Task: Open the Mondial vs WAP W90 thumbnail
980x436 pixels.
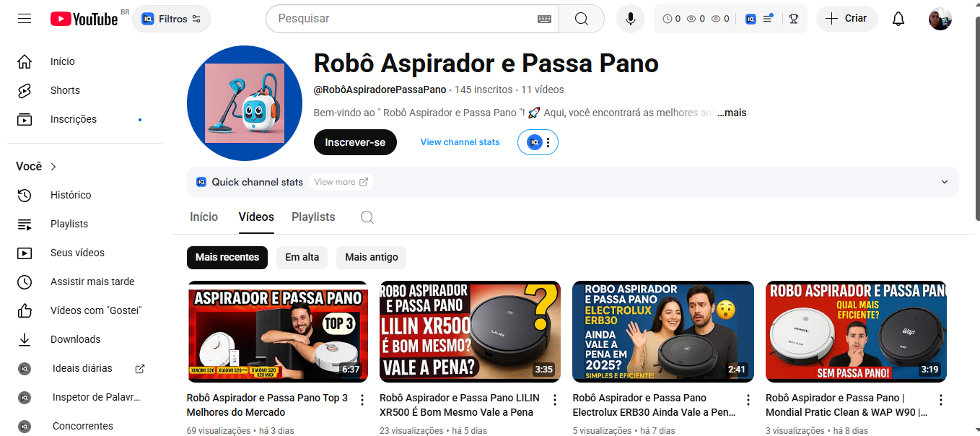Action: (856, 331)
